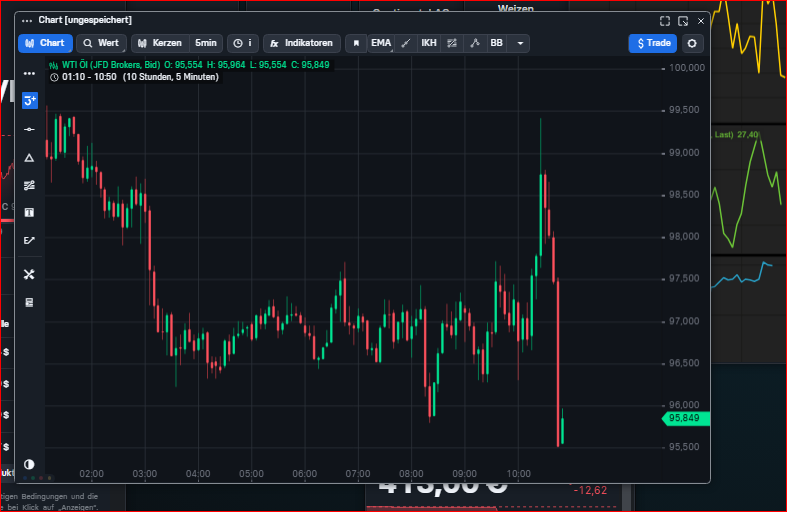The image size is (787, 512).
Task: Open the Indikatoren menu
Action: (x=301, y=43)
